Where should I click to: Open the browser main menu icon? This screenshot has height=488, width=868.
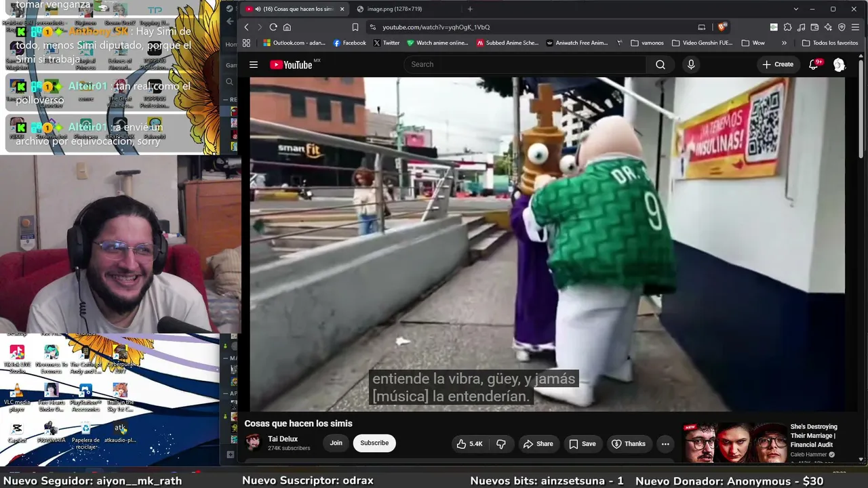click(855, 27)
